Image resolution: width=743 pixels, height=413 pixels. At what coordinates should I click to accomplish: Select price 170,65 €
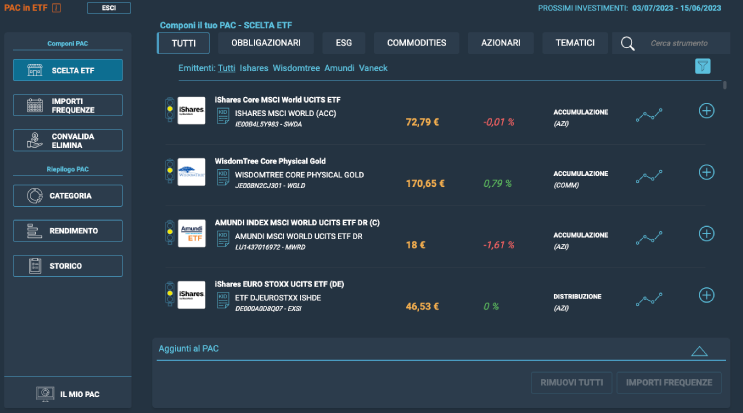[x=425, y=184]
